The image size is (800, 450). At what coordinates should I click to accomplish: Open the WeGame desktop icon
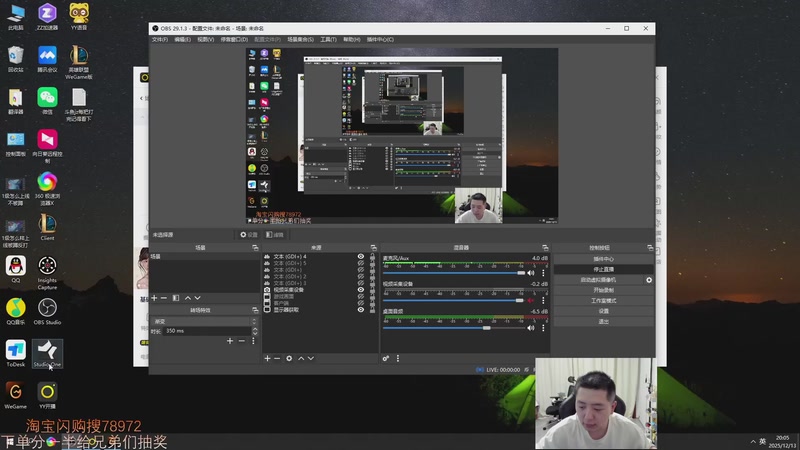point(15,395)
